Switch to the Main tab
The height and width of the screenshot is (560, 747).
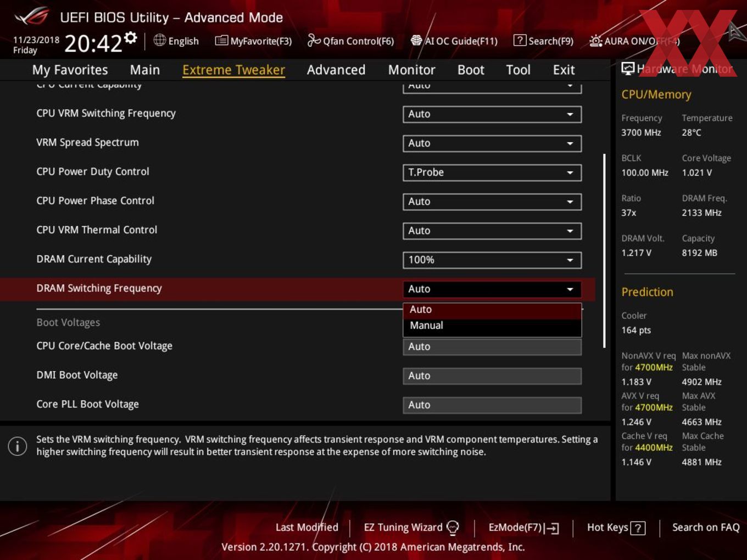pos(145,70)
